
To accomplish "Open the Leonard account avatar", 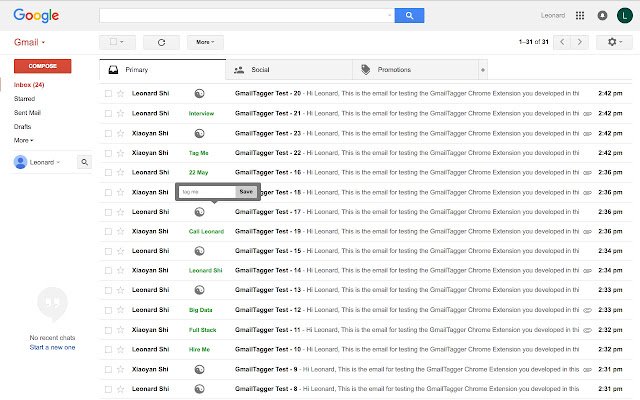I will tap(624, 16).
